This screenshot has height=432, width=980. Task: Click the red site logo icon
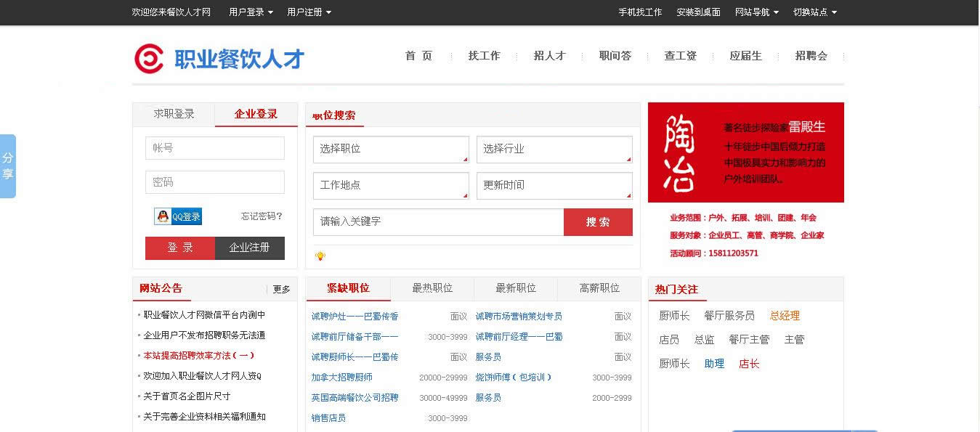(149, 59)
